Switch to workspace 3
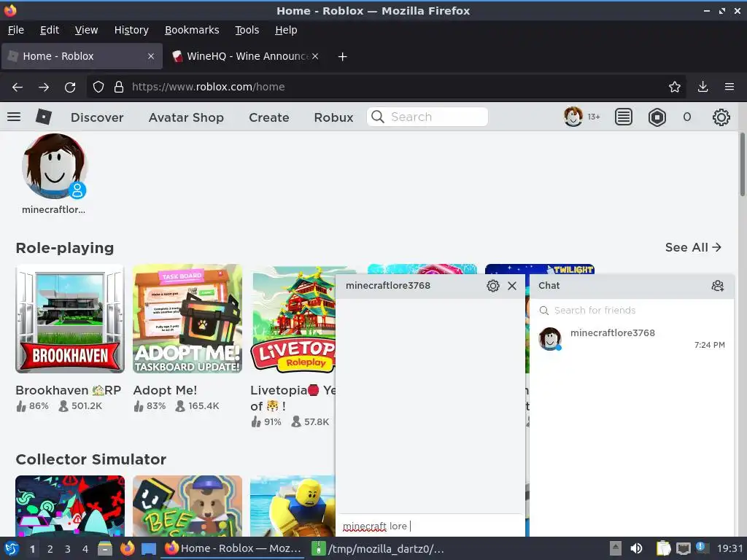The width and height of the screenshot is (747, 560). coord(67,548)
